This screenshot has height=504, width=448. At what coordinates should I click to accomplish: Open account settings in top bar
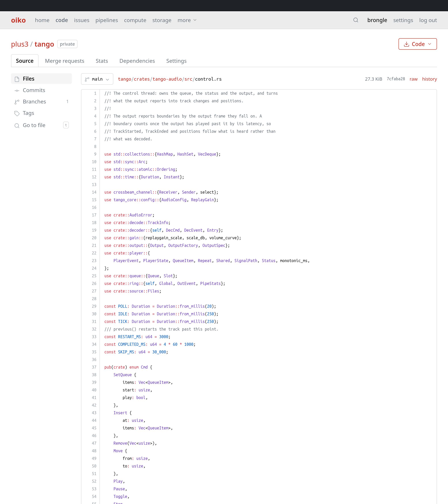[403, 20]
